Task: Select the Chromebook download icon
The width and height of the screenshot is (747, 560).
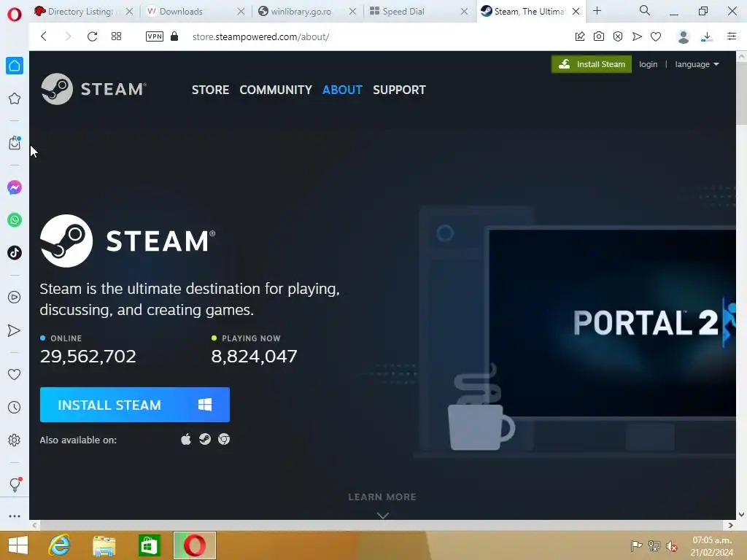Action: pyautogui.click(x=224, y=439)
